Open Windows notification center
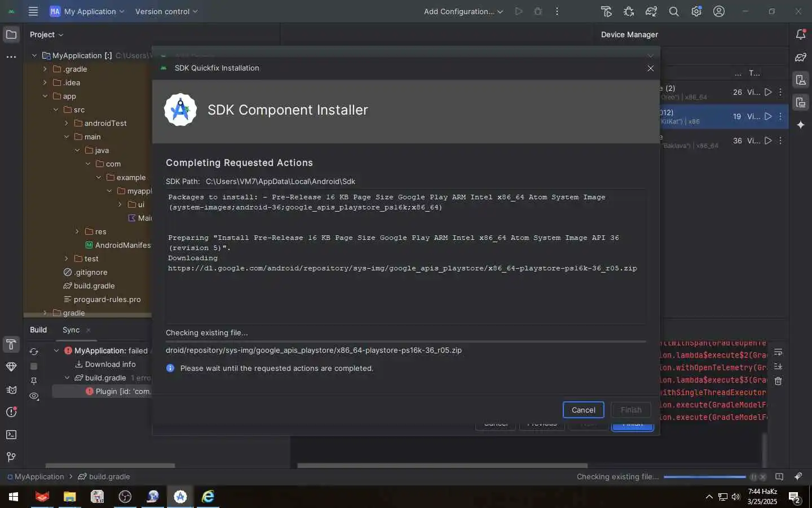 click(795, 497)
